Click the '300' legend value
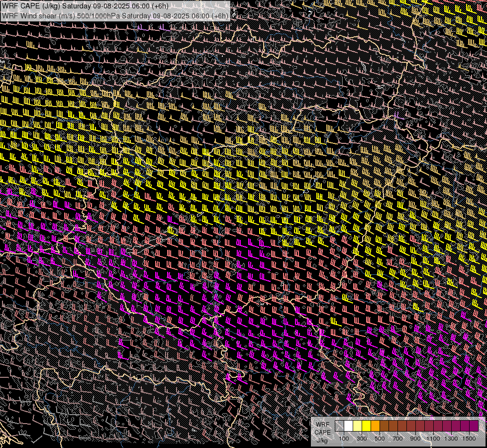The image size is (487, 448). point(362,439)
